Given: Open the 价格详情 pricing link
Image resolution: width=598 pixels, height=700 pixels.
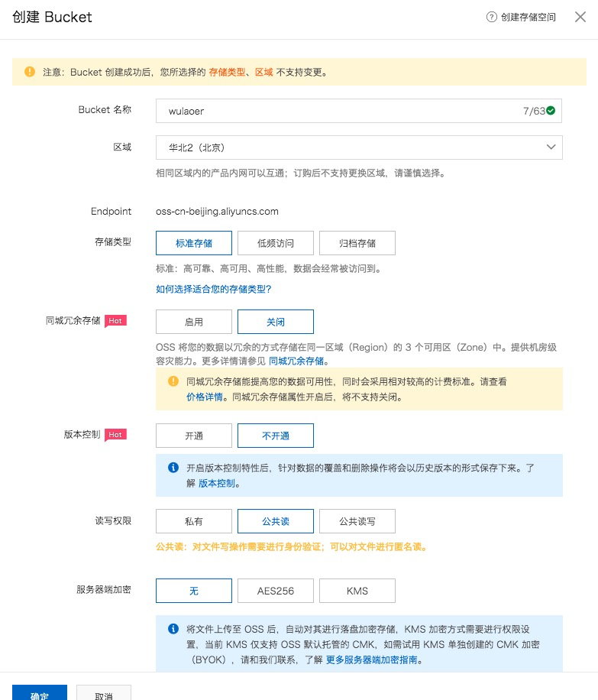Looking at the screenshot, I should tap(205, 397).
